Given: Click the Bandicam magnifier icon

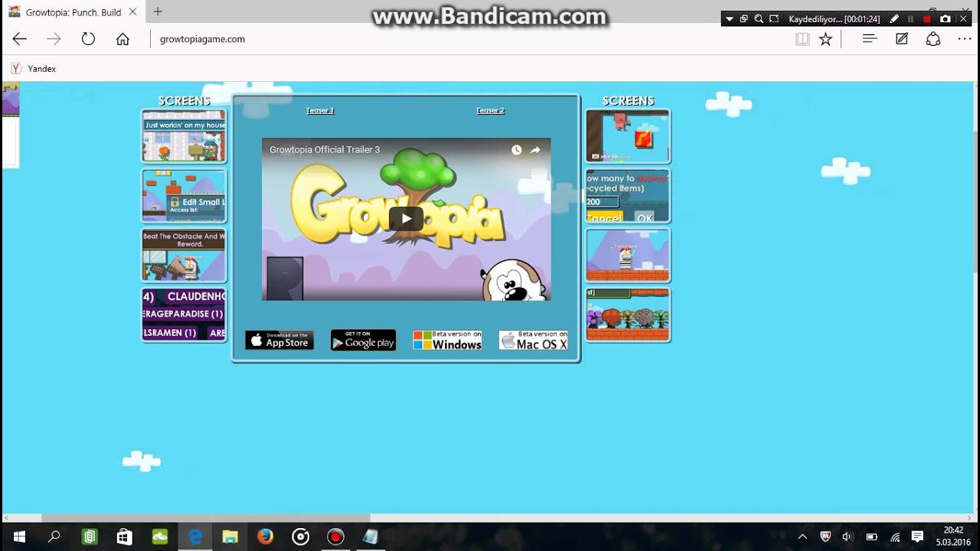Looking at the screenshot, I should [x=759, y=19].
